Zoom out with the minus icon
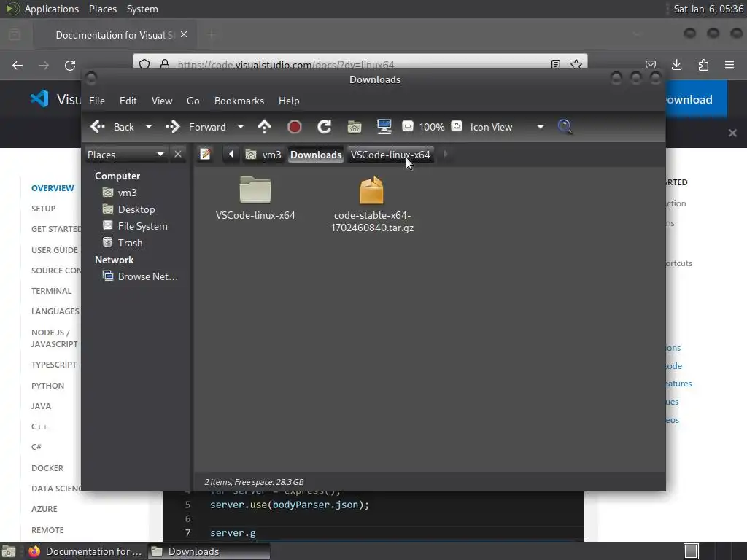747x560 pixels. 407,126
